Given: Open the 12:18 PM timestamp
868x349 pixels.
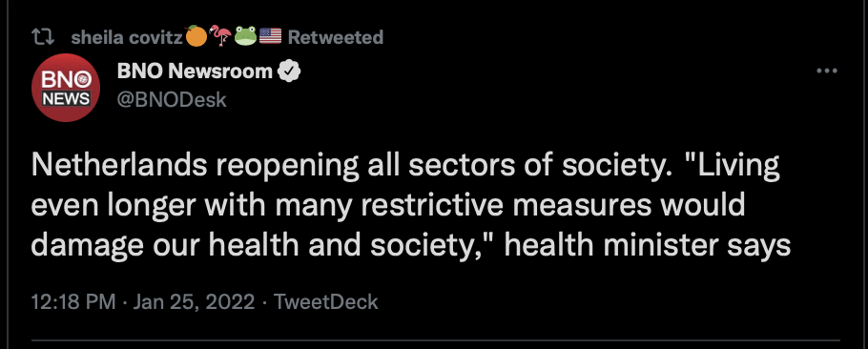Looking at the screenshot, I should point(73,302).
